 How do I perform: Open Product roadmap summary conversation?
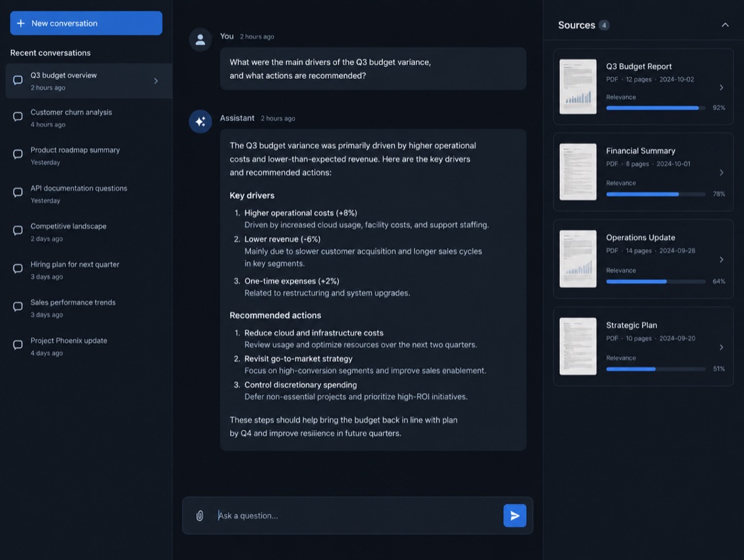pos(89,156)
